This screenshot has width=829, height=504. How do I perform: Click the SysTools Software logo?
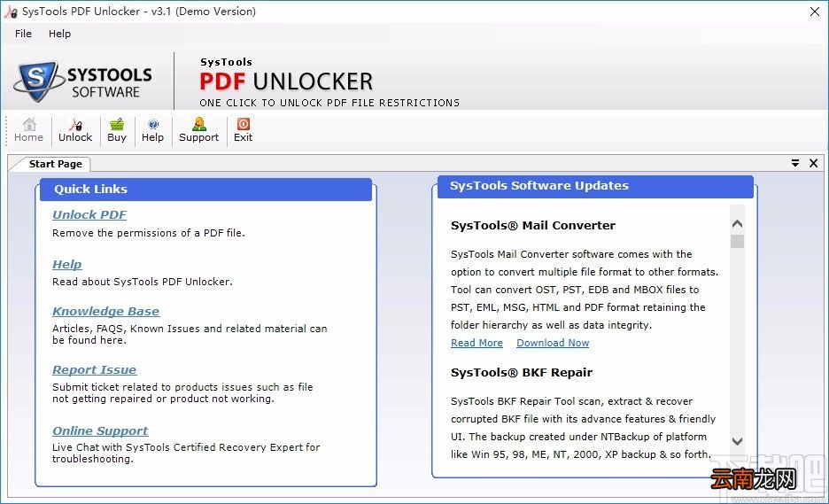pos(83,81)
